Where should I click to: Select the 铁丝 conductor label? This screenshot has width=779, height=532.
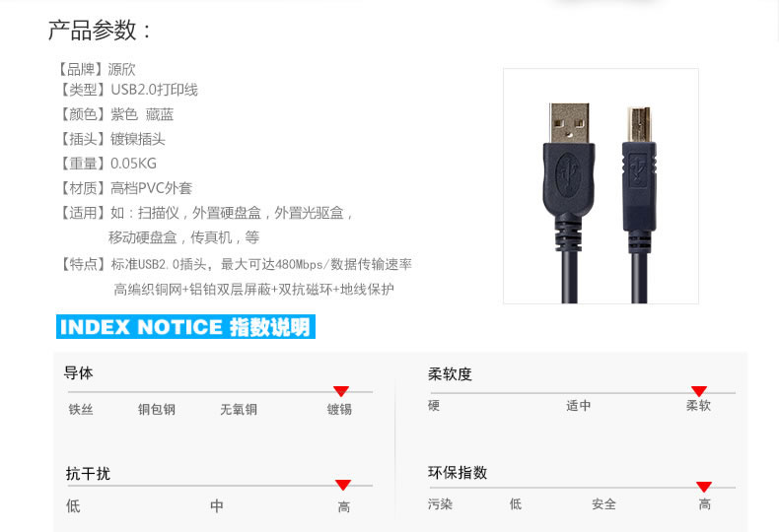[81, 410]
